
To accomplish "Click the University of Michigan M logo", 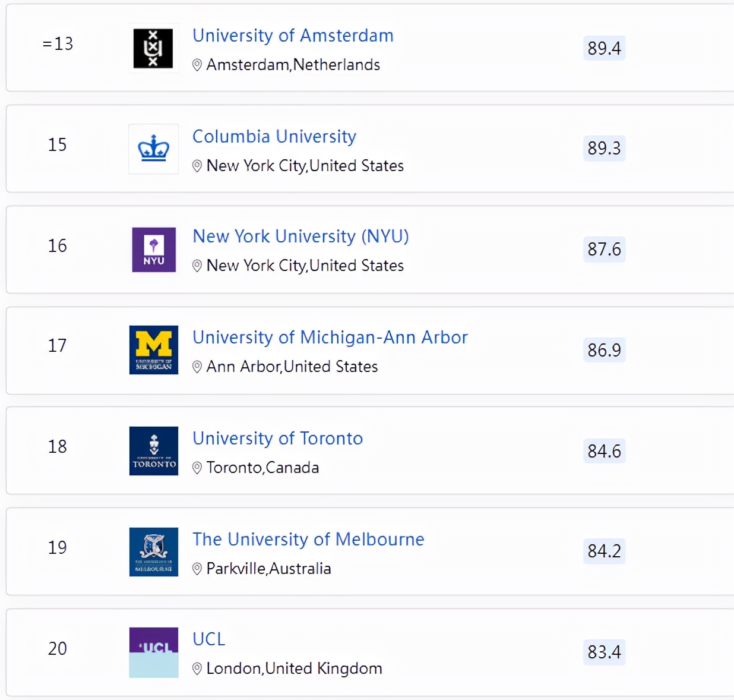I will tap(154, 350).
